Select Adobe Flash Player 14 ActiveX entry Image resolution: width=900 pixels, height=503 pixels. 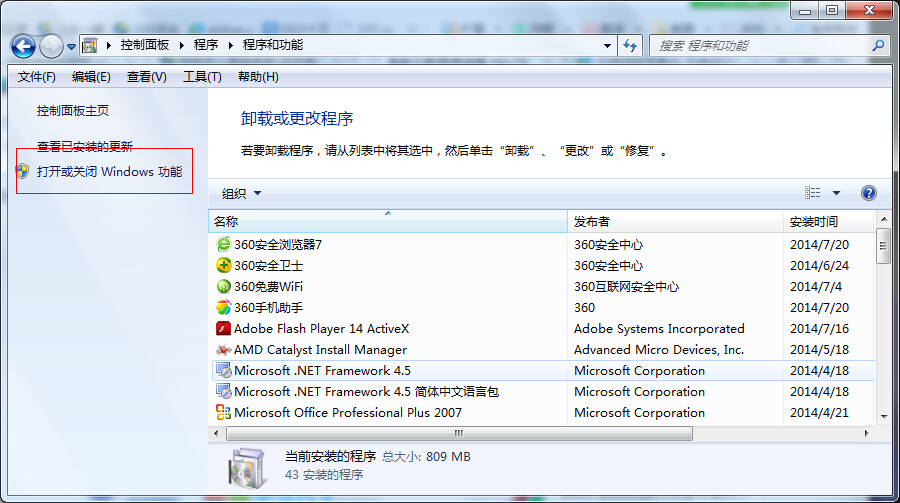coord(321,328)
